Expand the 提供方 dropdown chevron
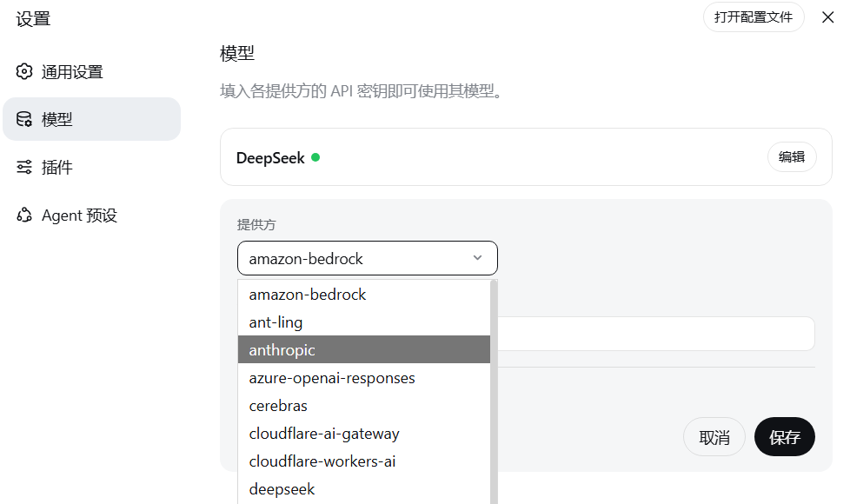Image resolution: width=850 pixels, height=504 pixels. tap(477, 258)
